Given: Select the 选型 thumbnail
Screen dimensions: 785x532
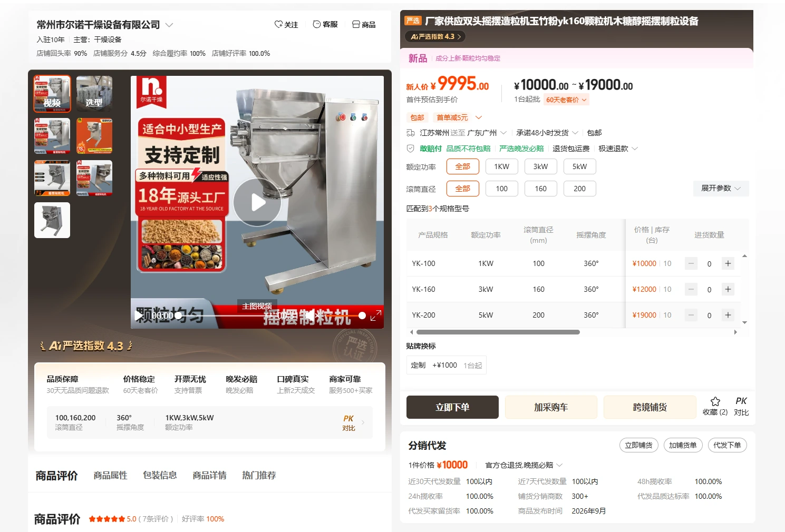Looking at the screenshot, I should [x=94, y=94].
